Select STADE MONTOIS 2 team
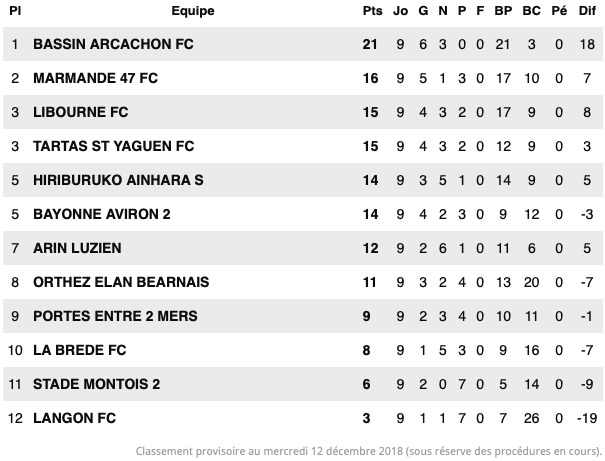Viewport: 605px width, 461px height. [96, 383]
